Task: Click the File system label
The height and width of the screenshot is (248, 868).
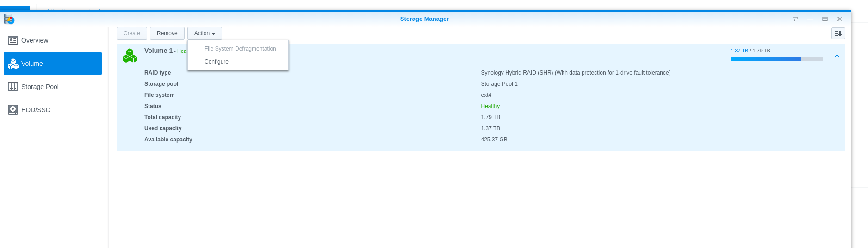Action: click(159, 95)
